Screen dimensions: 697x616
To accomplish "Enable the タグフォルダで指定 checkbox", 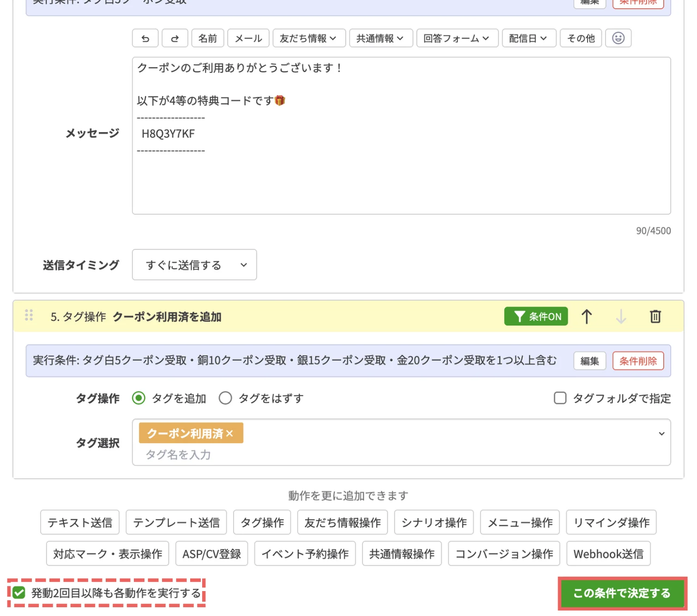I will pos(560,398).
